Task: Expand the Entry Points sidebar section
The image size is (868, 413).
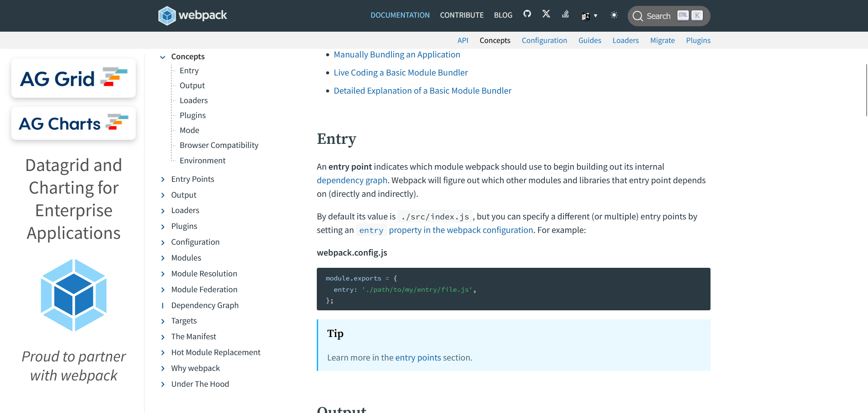Action: click(163, 180)
